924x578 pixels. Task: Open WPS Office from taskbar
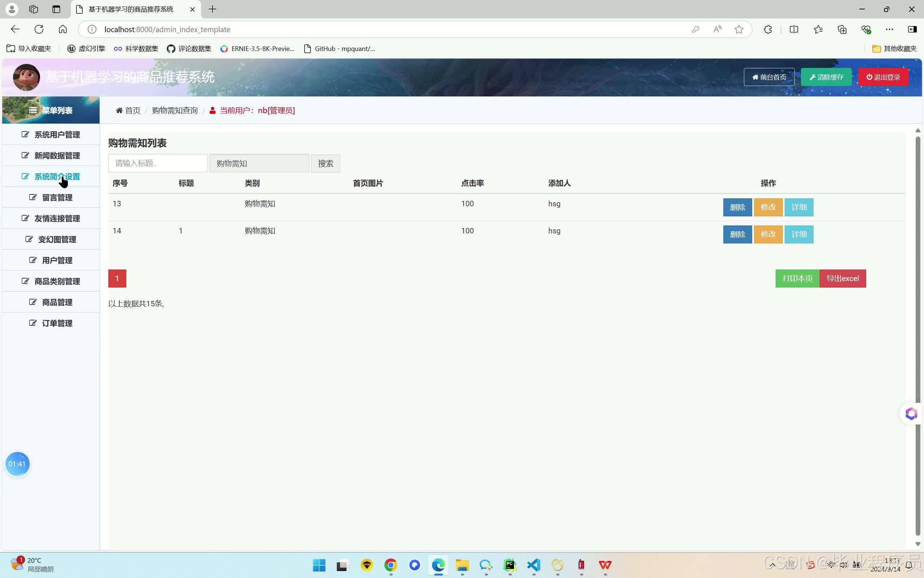[605, 565]
